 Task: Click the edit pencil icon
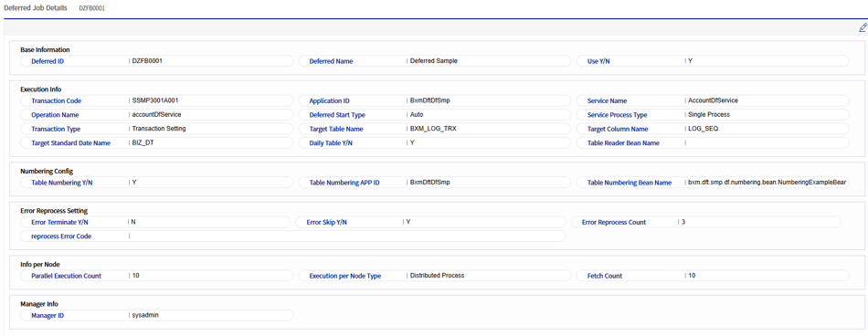pyautogui.click(x=863, y=27)
